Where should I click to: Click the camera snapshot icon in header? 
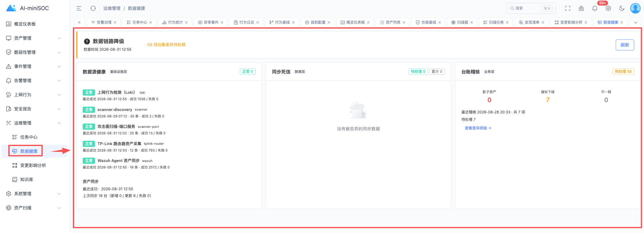pos(581,8)
